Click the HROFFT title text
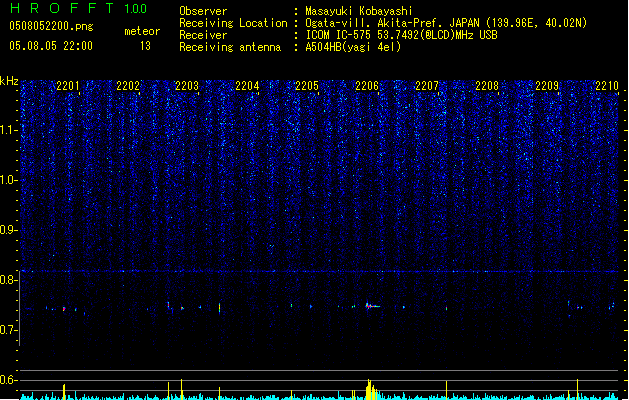This screenshot has width=629, height=400. pos(62,8)
